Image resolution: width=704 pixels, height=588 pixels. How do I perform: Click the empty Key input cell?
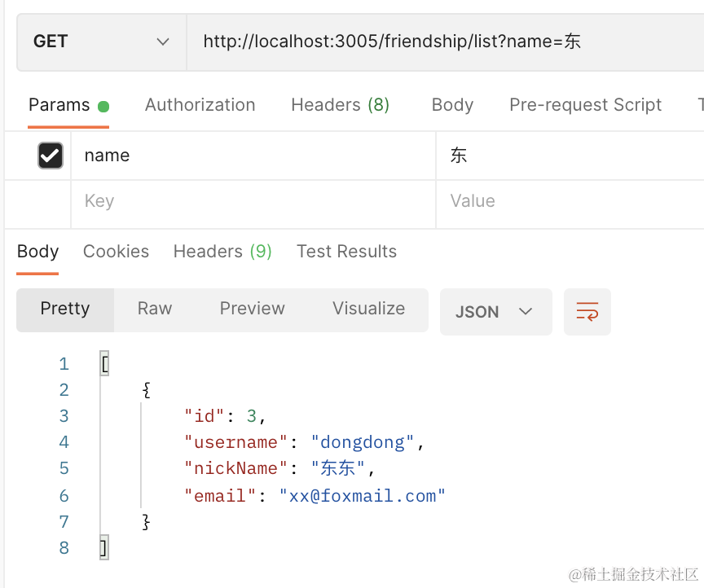tap(253, 201)
